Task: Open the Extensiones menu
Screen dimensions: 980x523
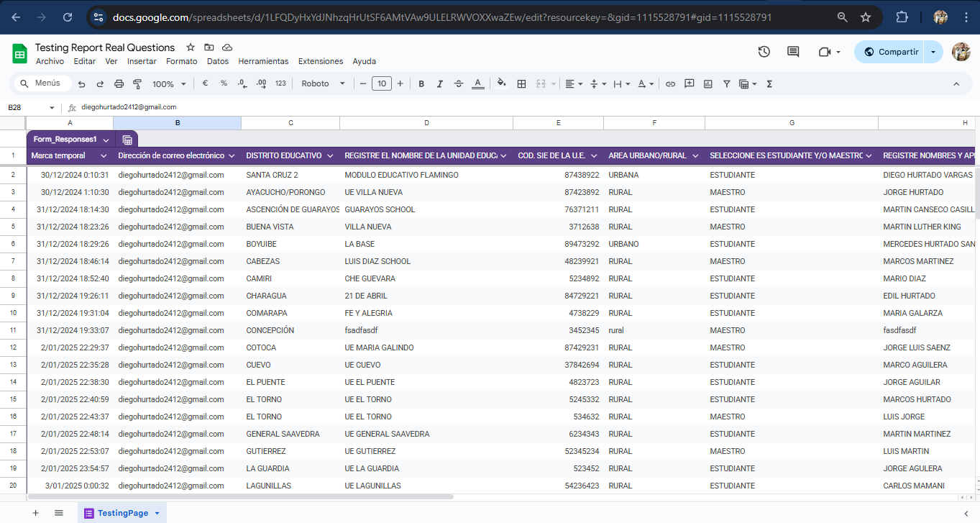Action: (x=321, y=62)
